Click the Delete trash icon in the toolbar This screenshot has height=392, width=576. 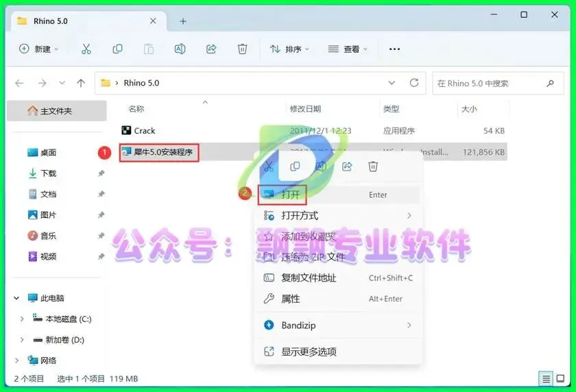[242, 49]
